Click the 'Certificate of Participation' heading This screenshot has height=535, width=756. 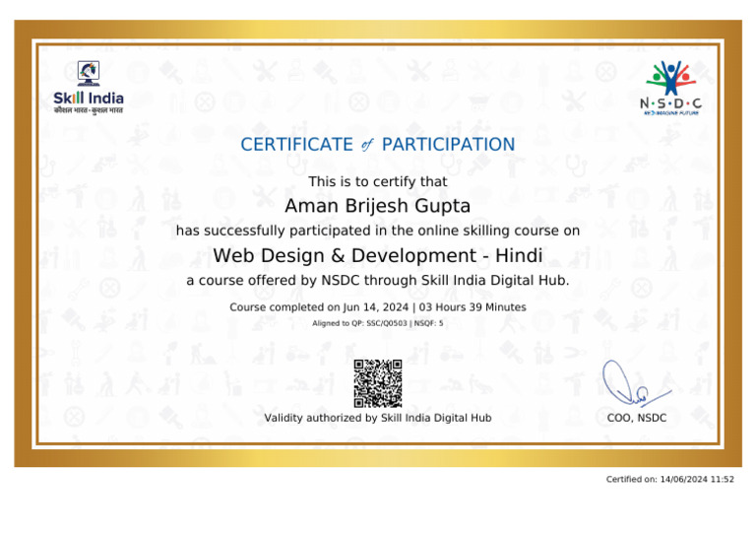point(378,144)
